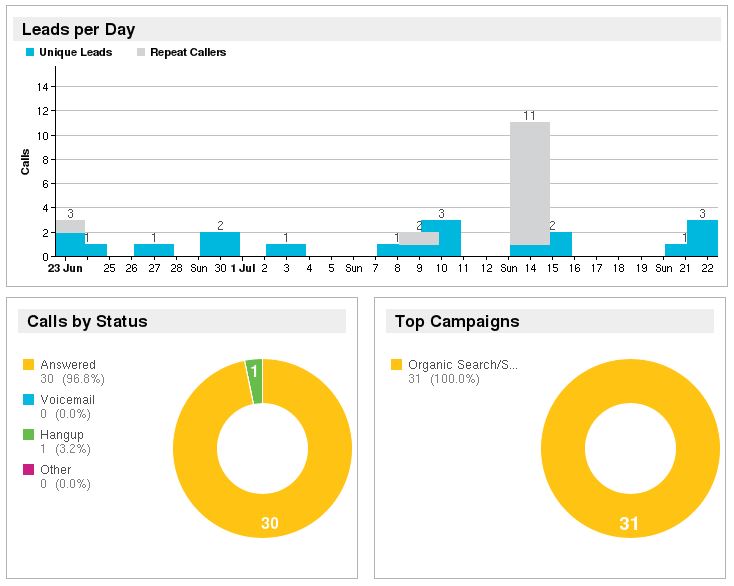Click the Calls y-axis title
The image size is (734, 586).
[25, 162]
